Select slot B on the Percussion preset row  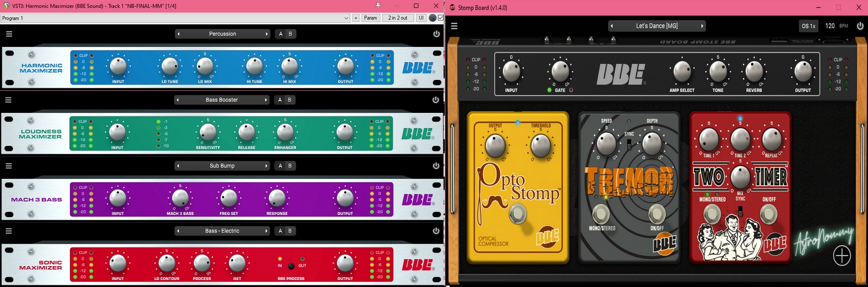click(x=290, y=34)
